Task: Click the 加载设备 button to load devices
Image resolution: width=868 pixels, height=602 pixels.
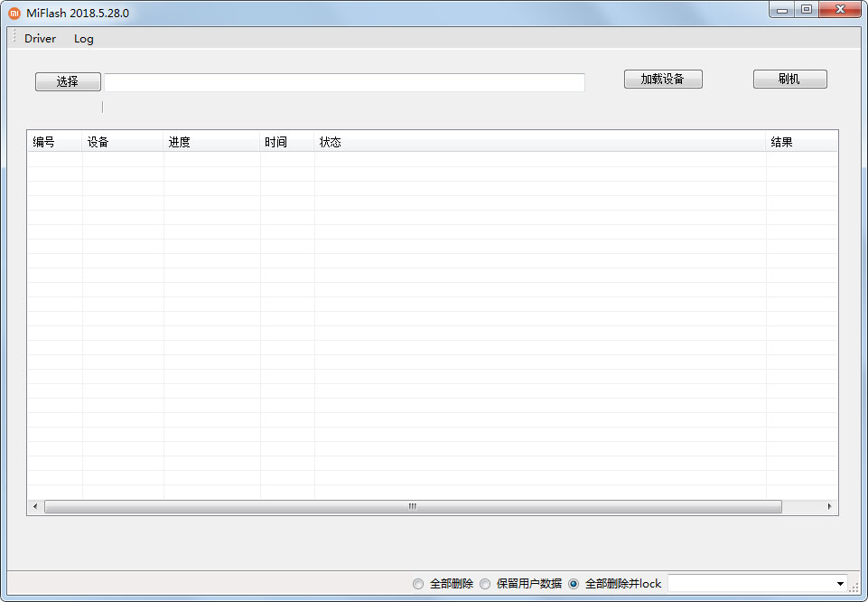Action: coord(663,79)
